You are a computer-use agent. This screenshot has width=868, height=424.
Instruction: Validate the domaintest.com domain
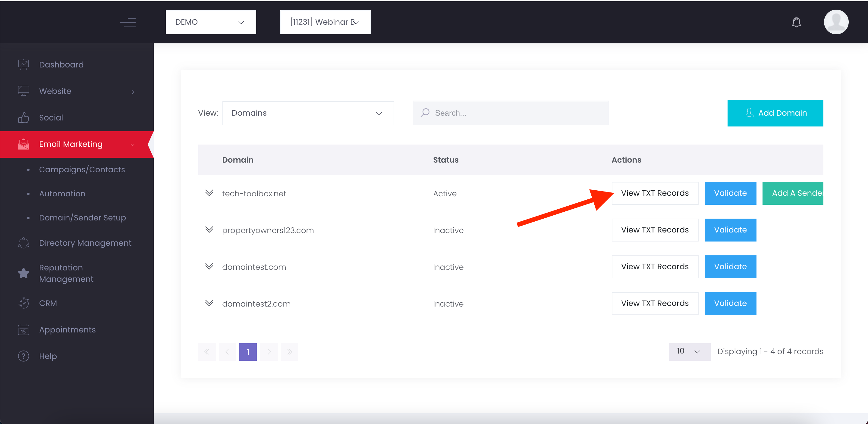click(730, 267)
